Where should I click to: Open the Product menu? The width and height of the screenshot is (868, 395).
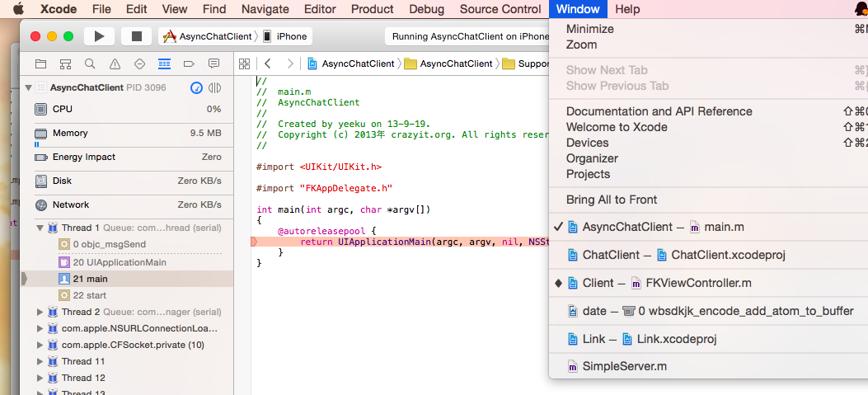click(x=372, y=9)
